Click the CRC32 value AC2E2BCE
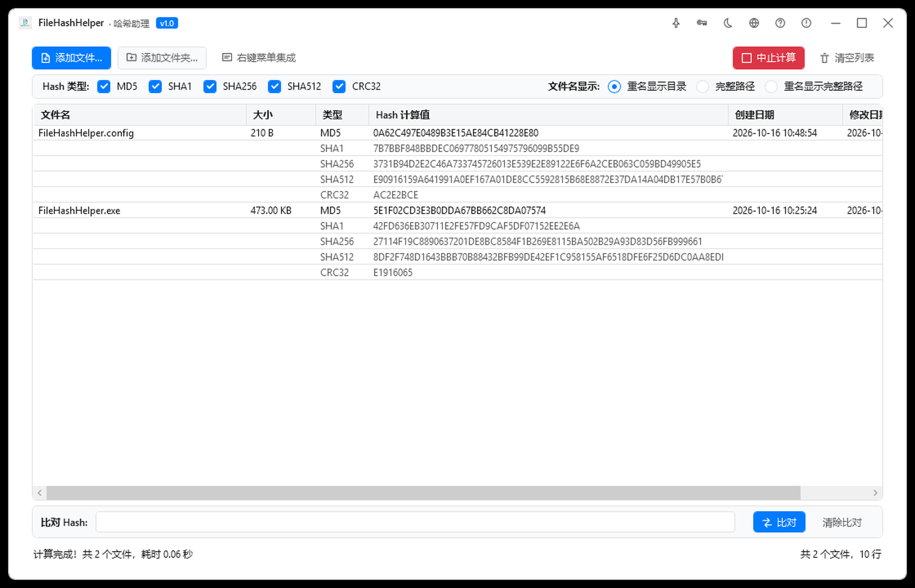Image resolution: width=915 pixels, height=588 pixels. (x=396, y=195)
